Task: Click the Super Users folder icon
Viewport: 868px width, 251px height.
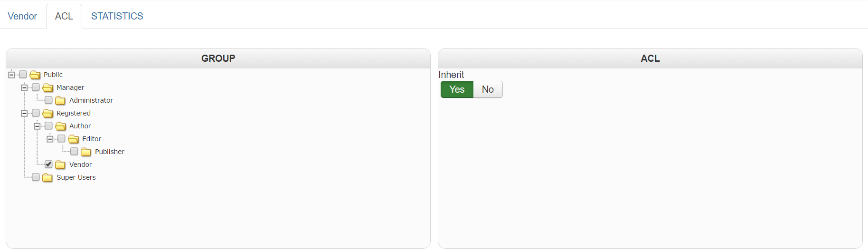Action: coord(47,178)
